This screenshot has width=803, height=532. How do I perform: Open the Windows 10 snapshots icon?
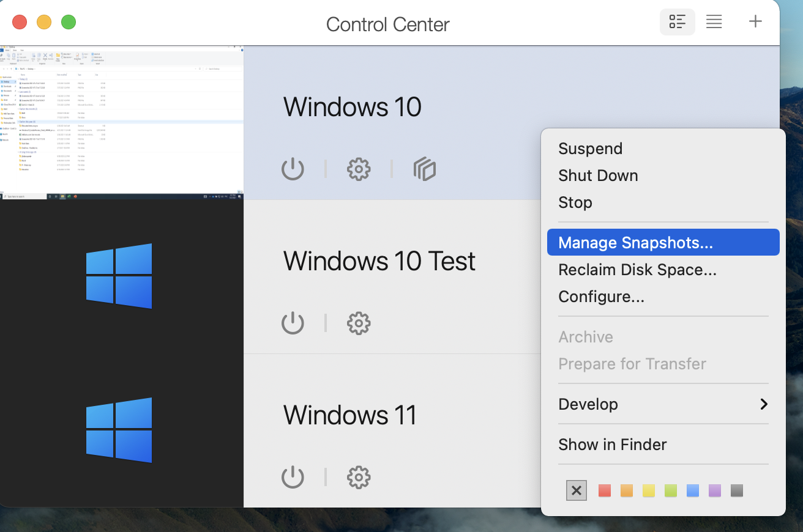pyautogui.click(x=425, y=169)
